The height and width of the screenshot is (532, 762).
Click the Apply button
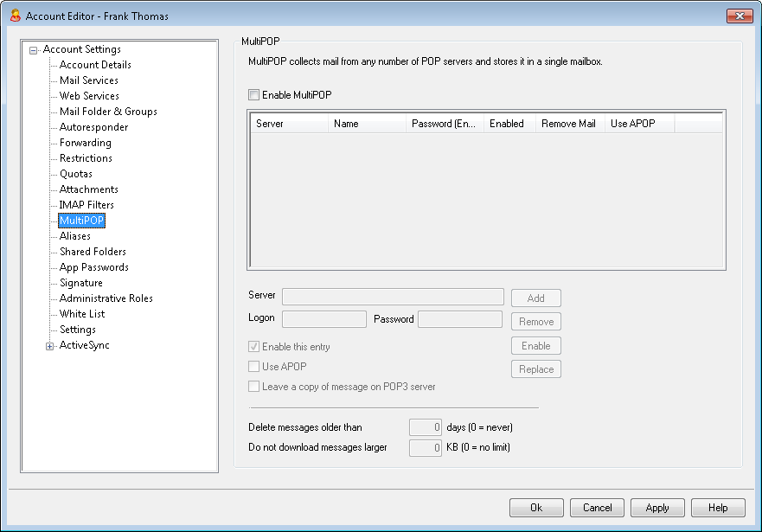point(657,508)
